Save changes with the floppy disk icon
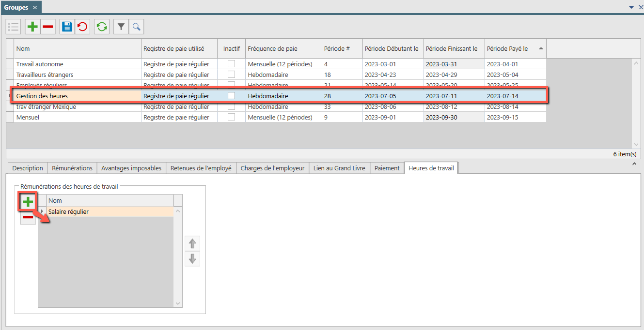This screenshot has width=644, height=330. (67, 27)
